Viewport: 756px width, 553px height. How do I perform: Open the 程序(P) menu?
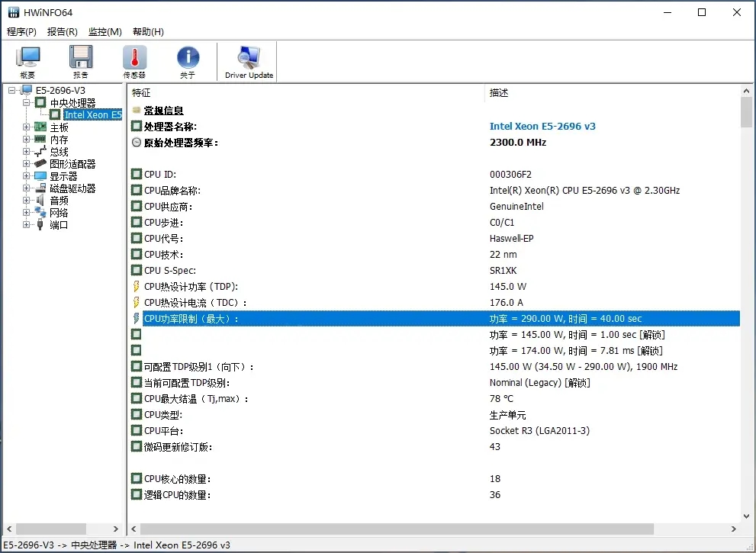(21, 32)
